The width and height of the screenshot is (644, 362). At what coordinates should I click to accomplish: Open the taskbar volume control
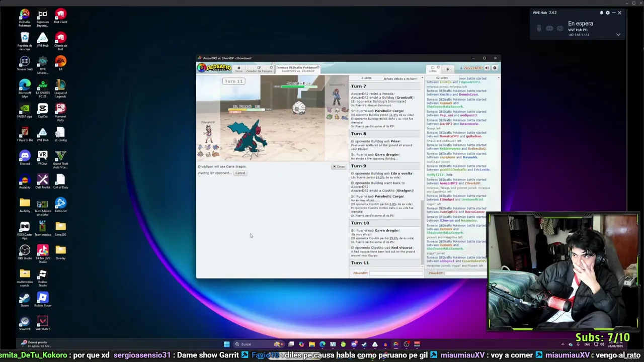click(602, 344)
